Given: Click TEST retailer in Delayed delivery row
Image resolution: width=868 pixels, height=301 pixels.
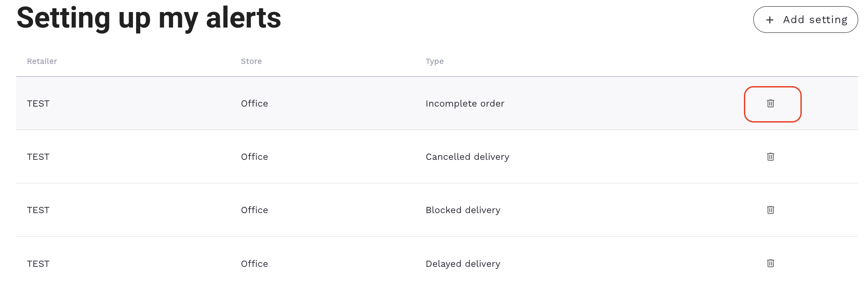Looking at the screenshot, I should coord(38,264).
